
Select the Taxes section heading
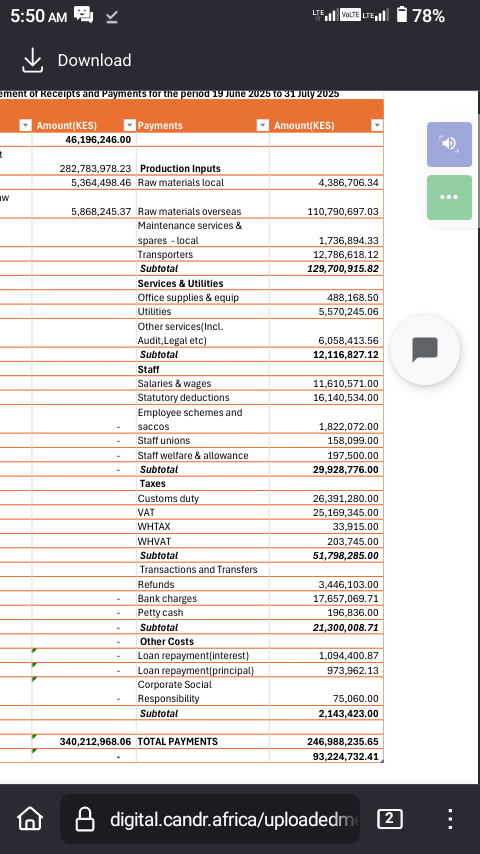(153, 484)
